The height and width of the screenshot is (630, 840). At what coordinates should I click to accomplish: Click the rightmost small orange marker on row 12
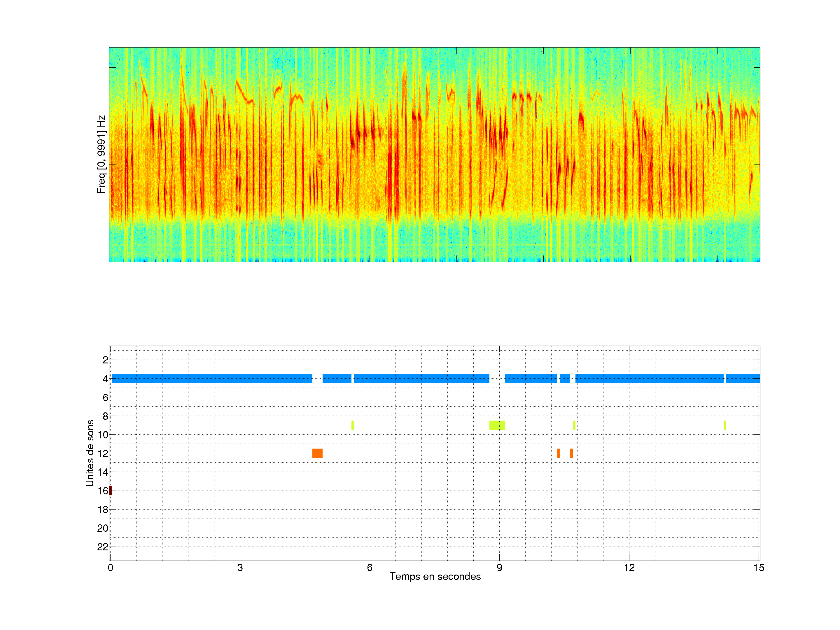[x=571, y=453]
